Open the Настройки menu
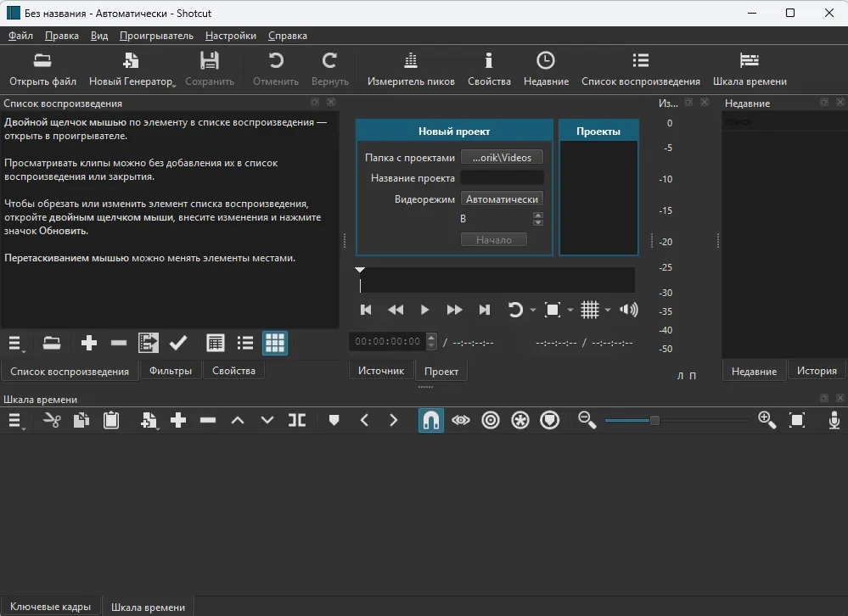Image resolution: width=848 pixels, height=616 pixels. tap(230, 36)
